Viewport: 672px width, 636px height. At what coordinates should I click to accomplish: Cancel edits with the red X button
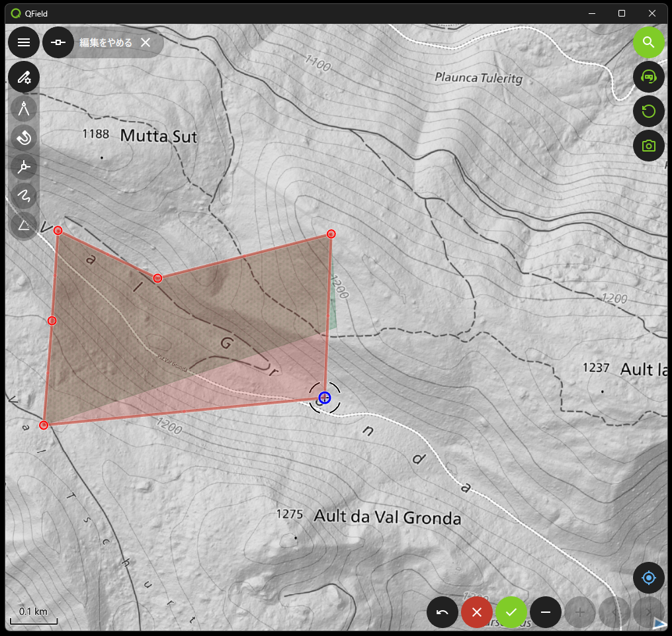pos(477,612)
